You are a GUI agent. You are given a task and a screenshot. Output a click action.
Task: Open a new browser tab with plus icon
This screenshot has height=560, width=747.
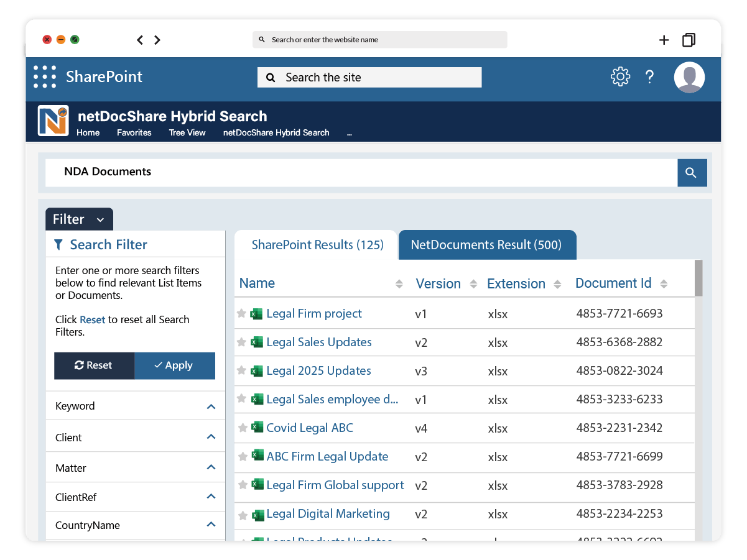(664, 40)
